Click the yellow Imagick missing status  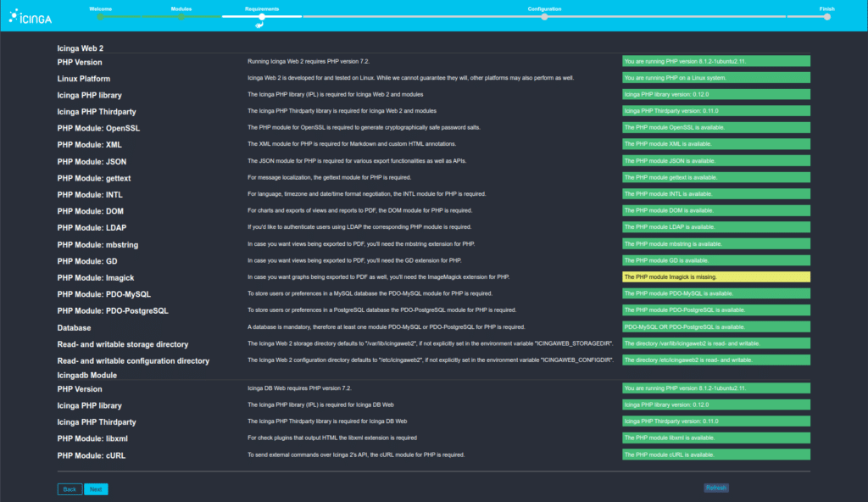click(715, 277)
